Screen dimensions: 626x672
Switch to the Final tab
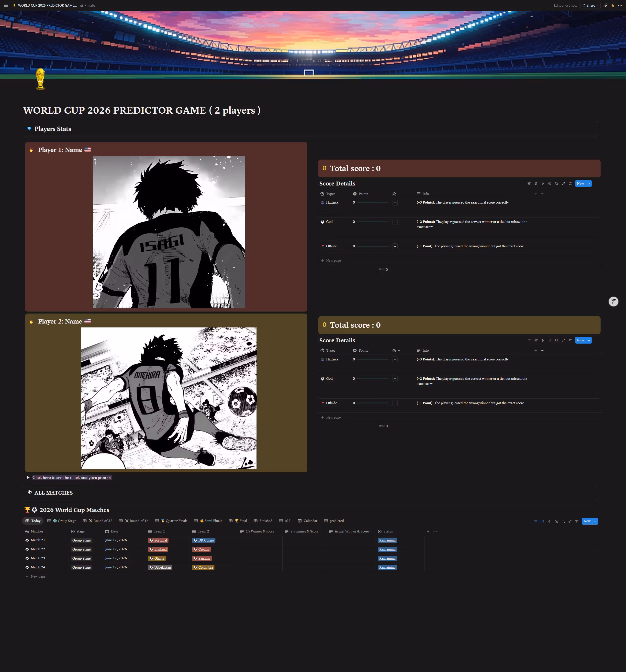[238, 521]
